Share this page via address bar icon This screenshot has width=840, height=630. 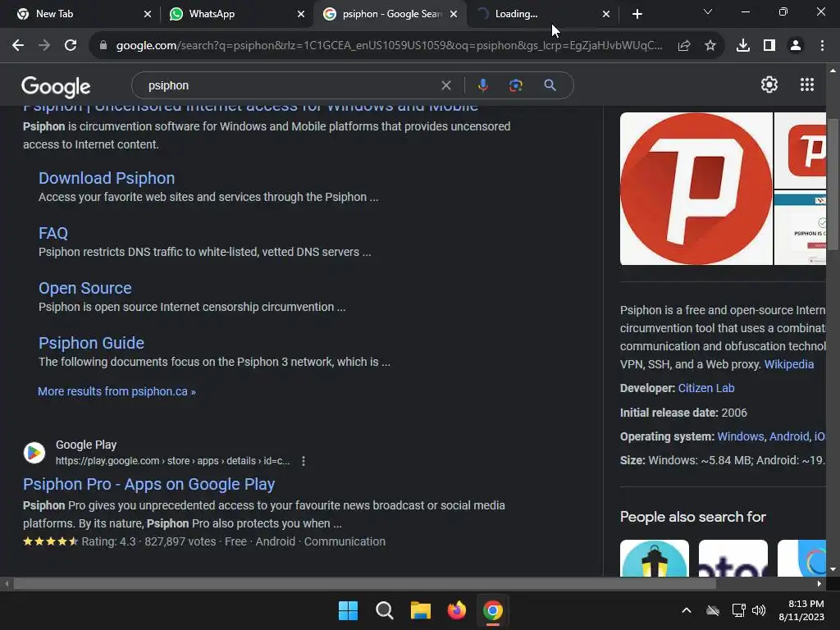[x=684, y=46]
